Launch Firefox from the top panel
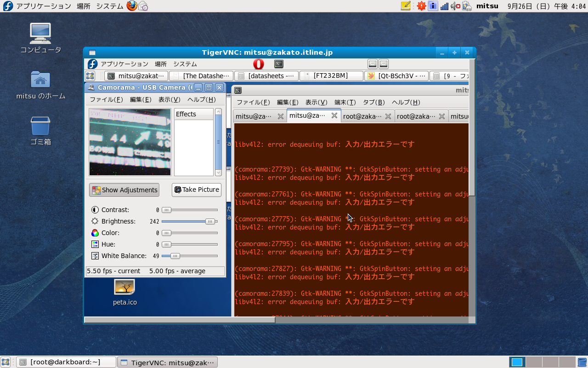This screenshot has height=368, width=588. click(132, 6)
